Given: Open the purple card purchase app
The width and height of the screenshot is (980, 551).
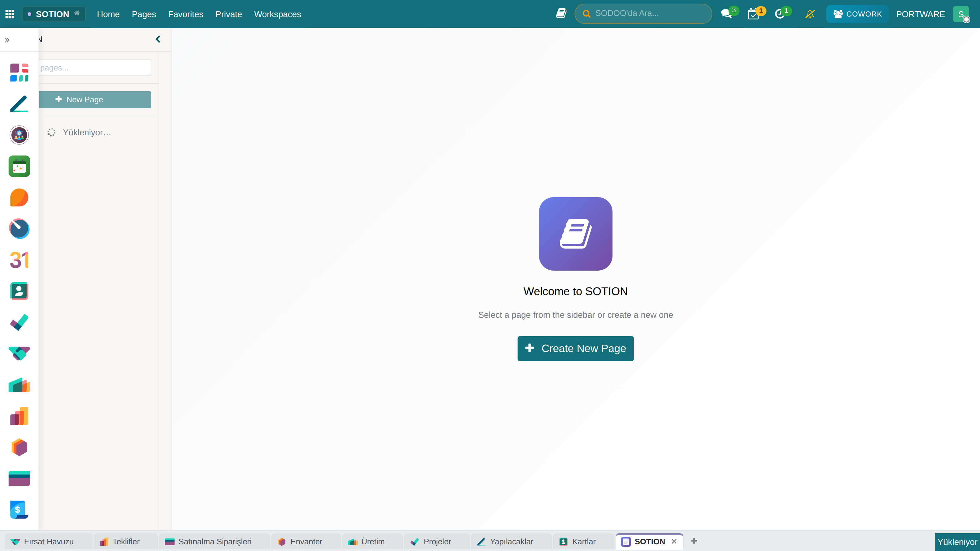Looking at the screenshot, I should pos(19,478).
